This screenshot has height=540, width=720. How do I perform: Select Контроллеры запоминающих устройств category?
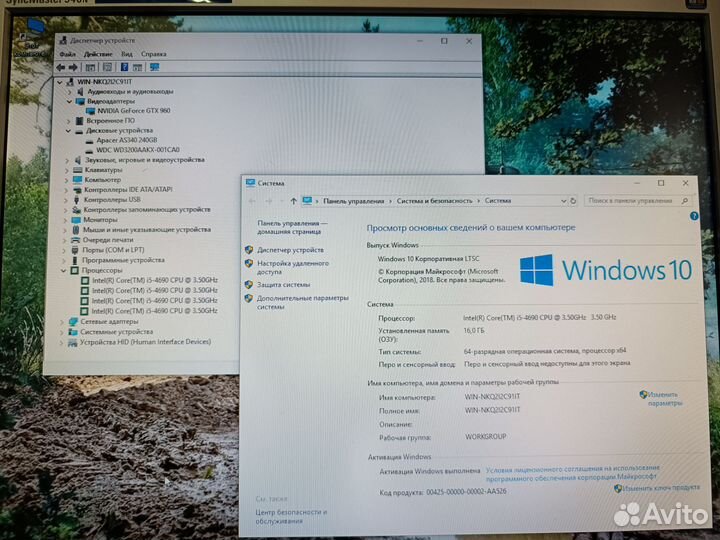click(x=147, y=209)
